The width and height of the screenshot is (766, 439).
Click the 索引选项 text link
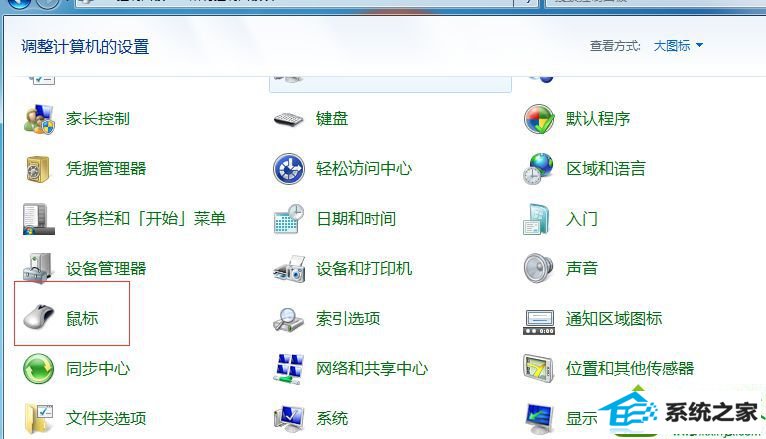click(348, 319)
